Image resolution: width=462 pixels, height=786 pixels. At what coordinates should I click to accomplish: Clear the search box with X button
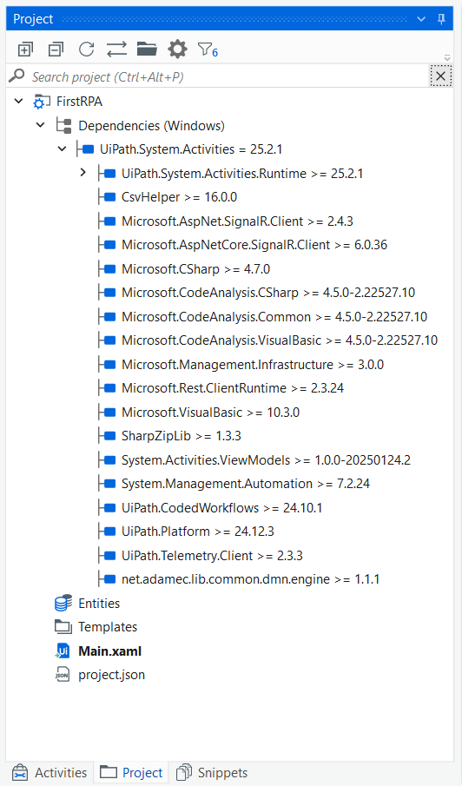click(x=440, y=76)
